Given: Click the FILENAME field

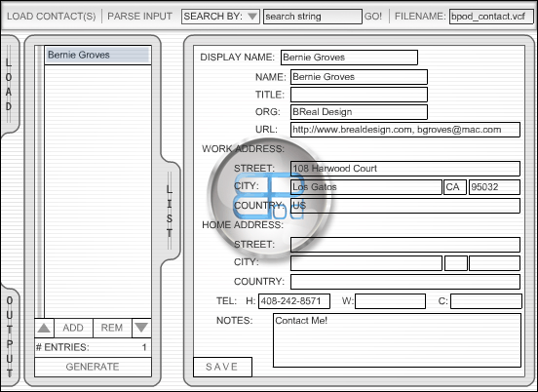Looking at the screenshot, I should coord(491,17).
